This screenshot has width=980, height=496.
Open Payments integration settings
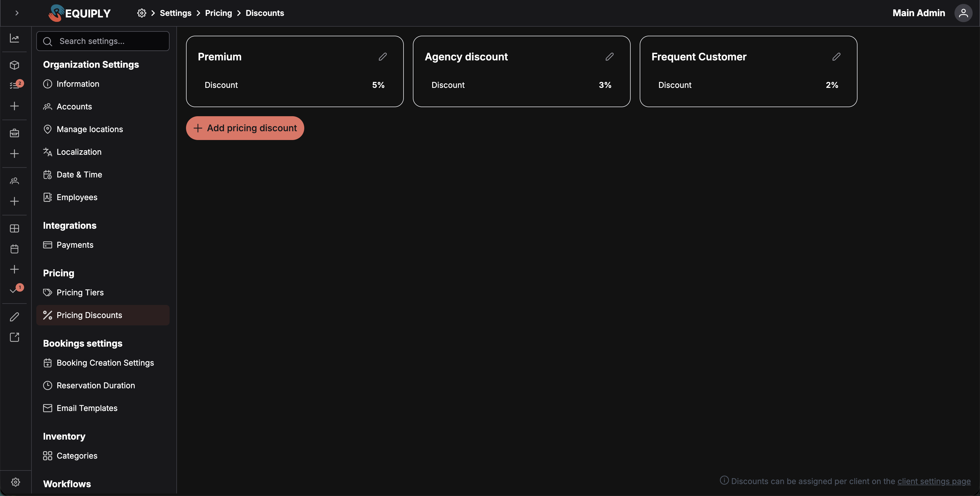coord(103,245)
